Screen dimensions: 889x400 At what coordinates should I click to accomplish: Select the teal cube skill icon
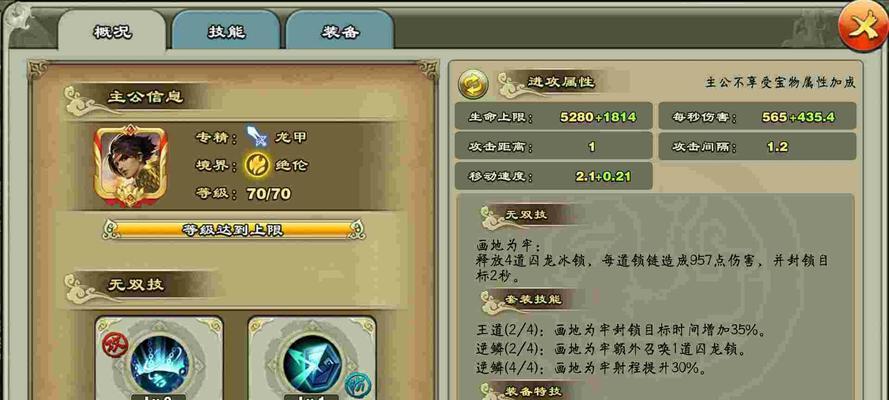coord(312,363)
